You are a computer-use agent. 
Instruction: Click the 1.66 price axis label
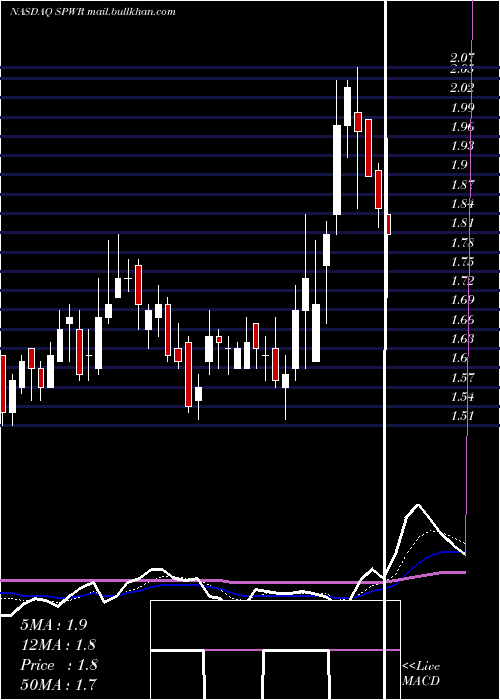click(x=462, y=320)
